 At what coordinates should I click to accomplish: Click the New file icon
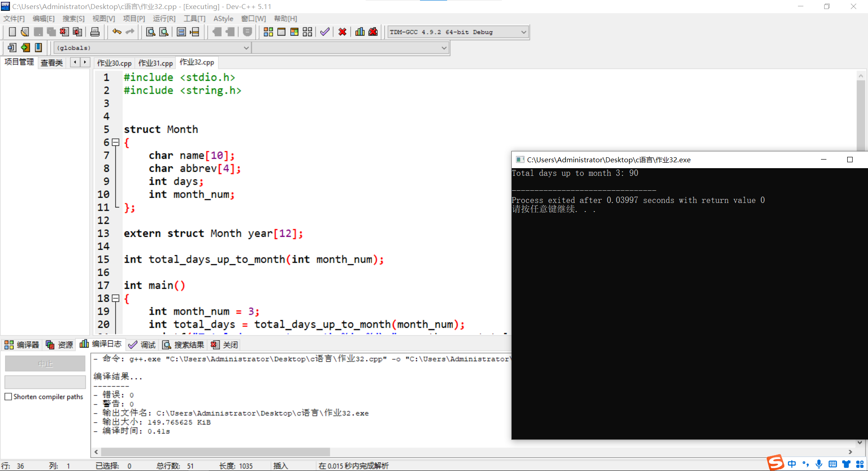click(x=12, y=32)
